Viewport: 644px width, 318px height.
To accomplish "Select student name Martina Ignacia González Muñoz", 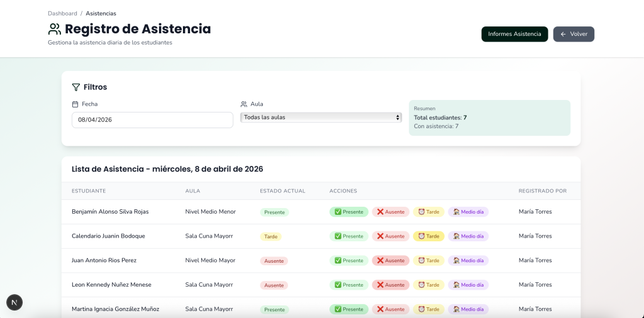I will click(116, 309).
